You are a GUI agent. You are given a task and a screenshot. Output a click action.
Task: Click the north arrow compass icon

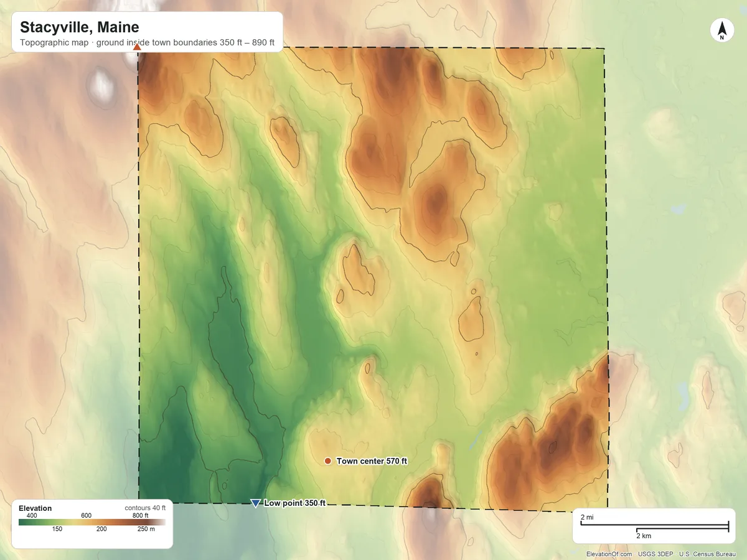(721, 30)
